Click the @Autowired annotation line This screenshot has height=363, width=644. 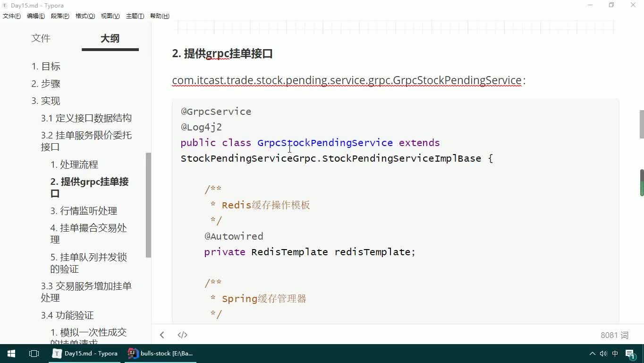tap(234, 236)
